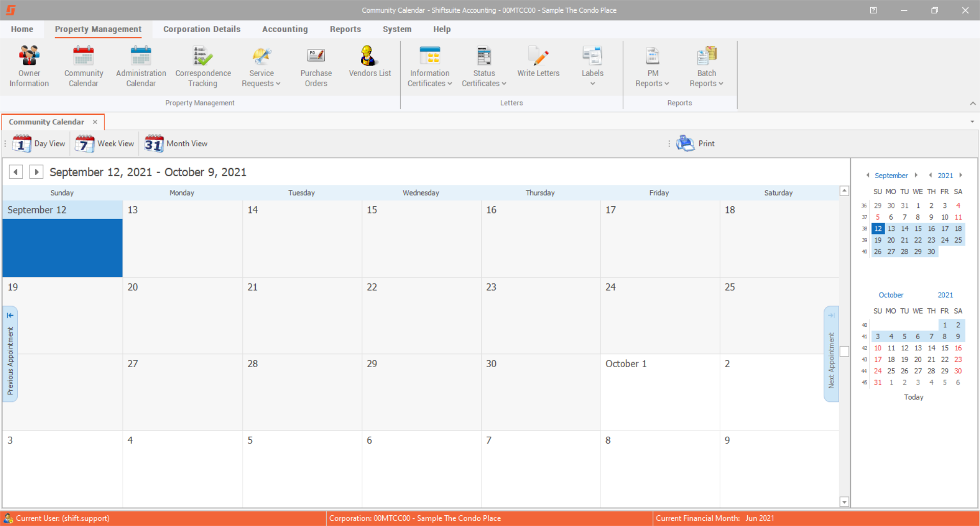Click the Current User status entry
The width and height of the screenshot is (980, 526).
(62, 518)
